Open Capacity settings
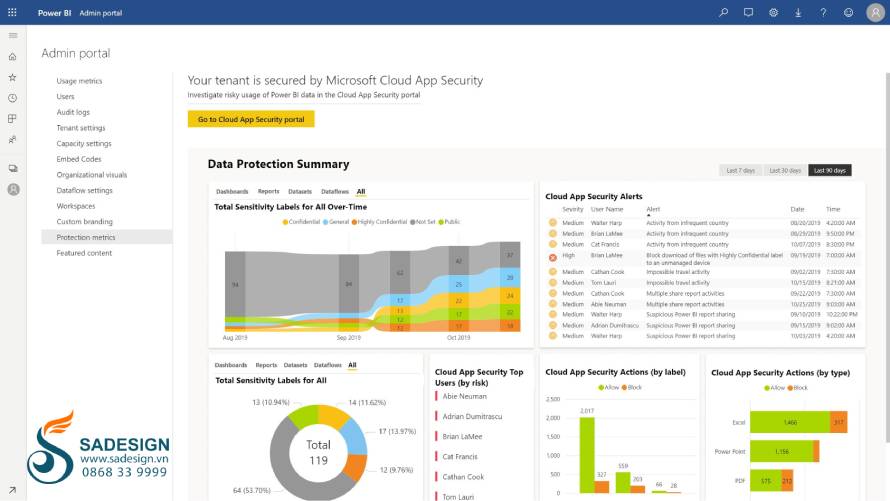Screen dimensions: 890x501 (x=84, y=144)
